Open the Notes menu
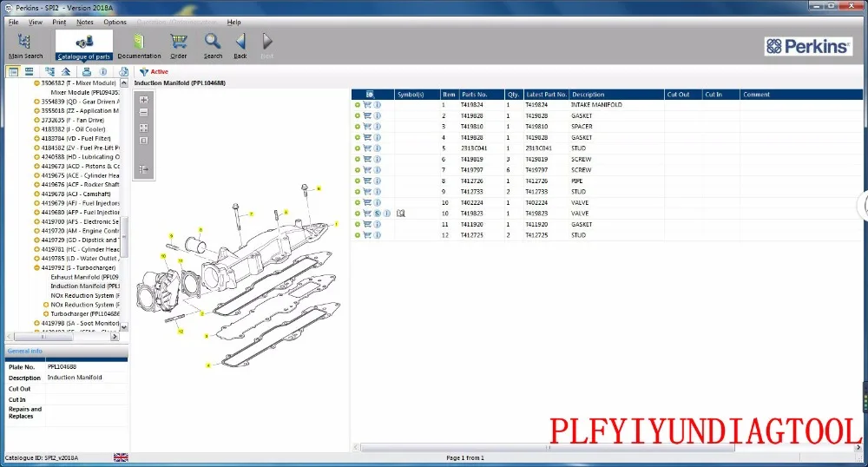Image resolution: width=868 pixels, height=467 pixels. tap(85, 22)
